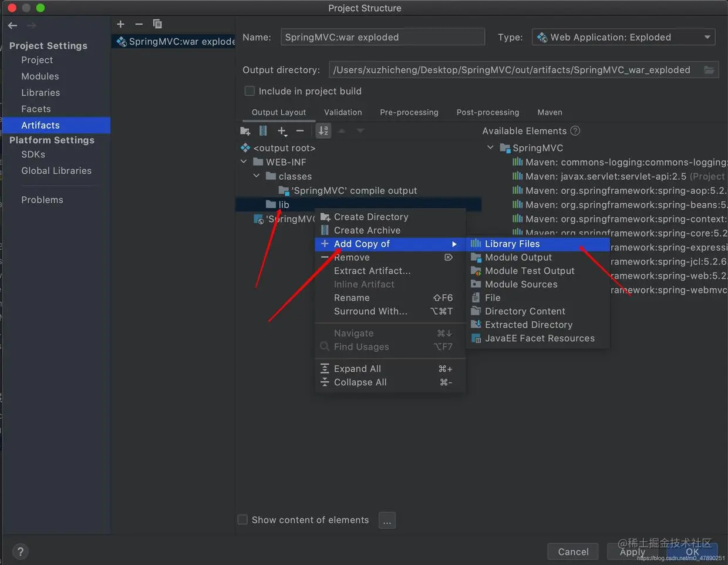
Task: Select Extracted Directory in submenu
Action: click(x=538, y=325)
